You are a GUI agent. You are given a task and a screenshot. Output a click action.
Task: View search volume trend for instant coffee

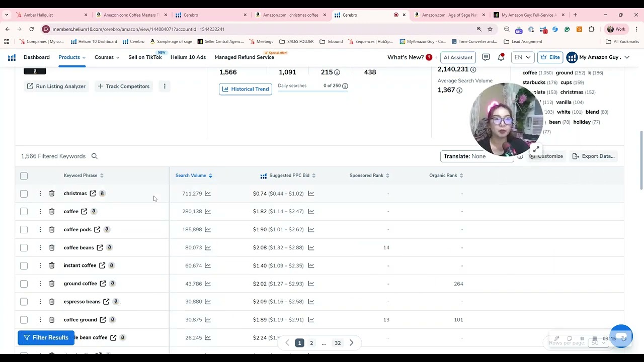tap(208, 265)
